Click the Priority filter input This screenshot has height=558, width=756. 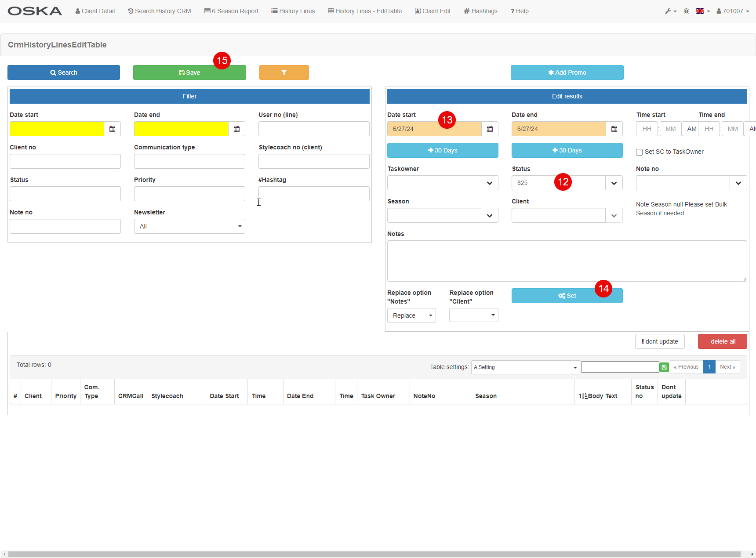189,194
